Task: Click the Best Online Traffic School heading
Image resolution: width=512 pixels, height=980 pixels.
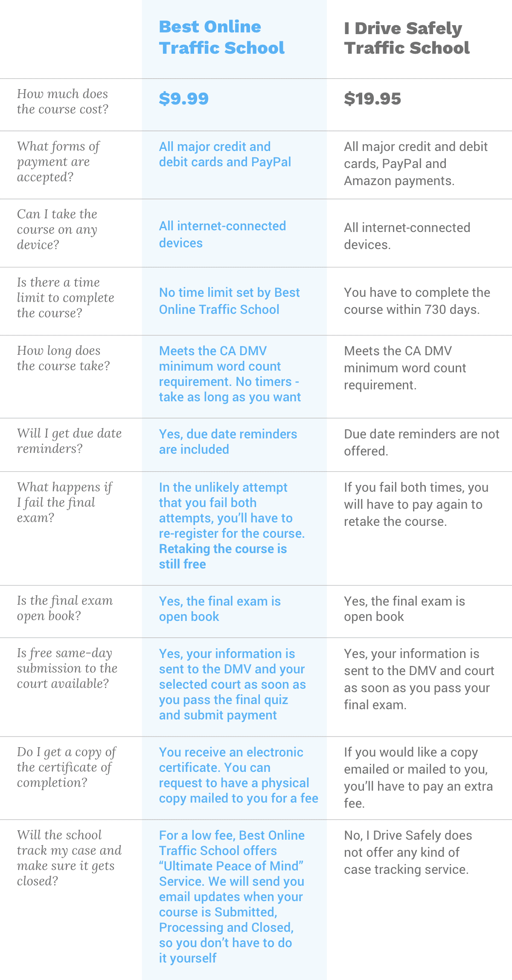Action: pos(221,37)
